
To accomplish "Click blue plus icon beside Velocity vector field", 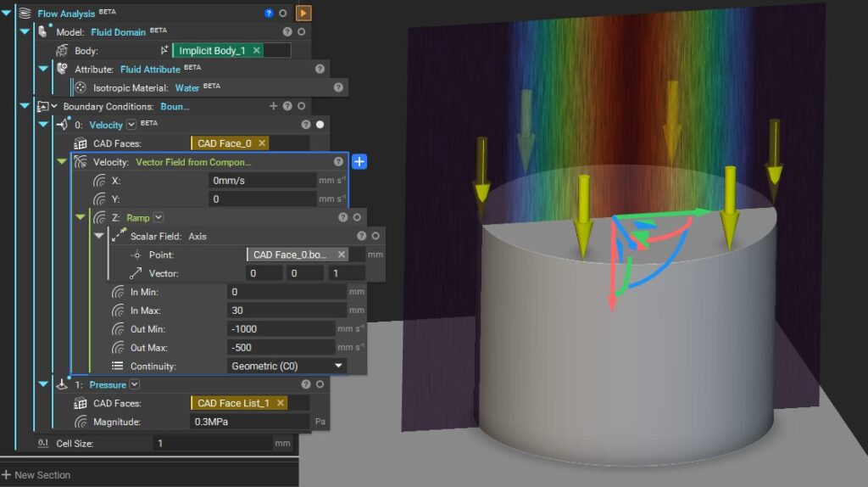I will pos(359,161).
